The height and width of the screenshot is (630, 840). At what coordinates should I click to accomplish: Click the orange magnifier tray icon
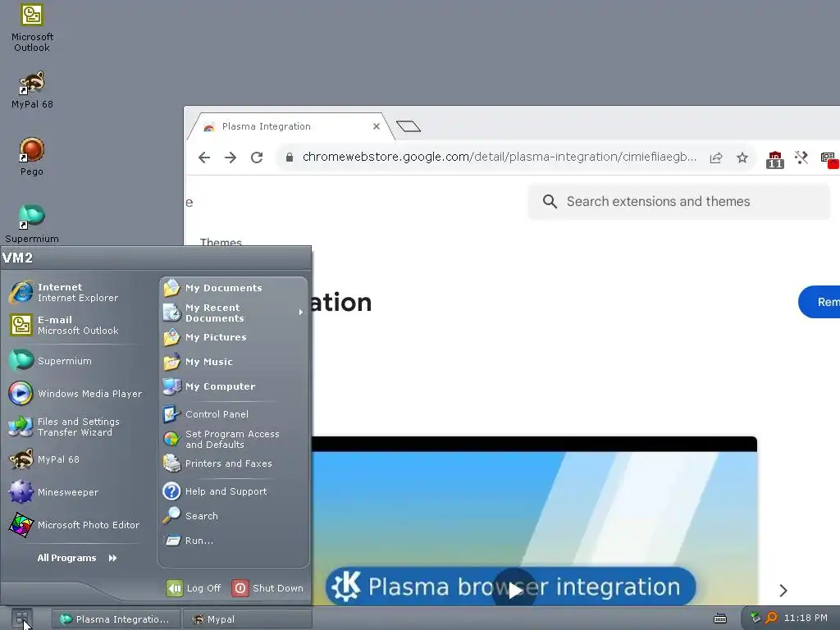(x=771, y=618)
